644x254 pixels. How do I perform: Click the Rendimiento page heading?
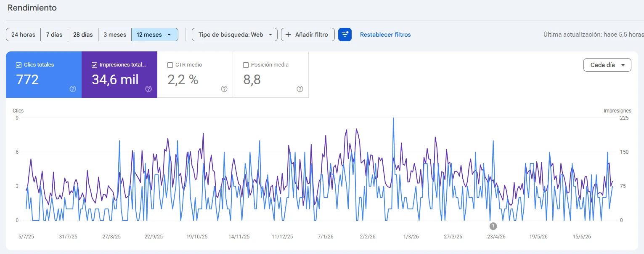pos(32,8)
